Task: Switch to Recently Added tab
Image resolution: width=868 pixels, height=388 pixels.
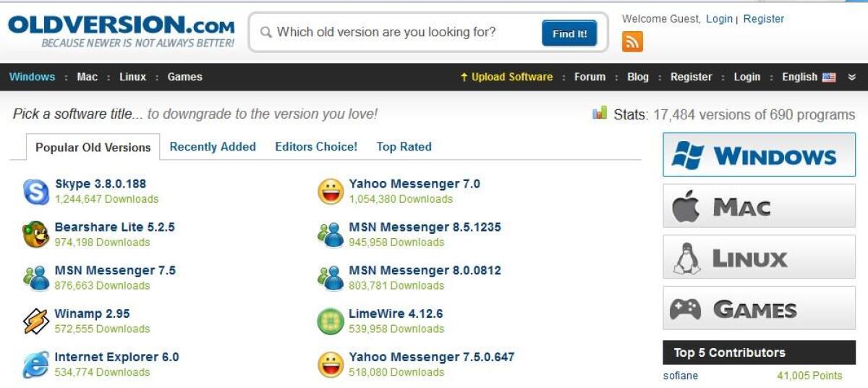Action: click(213, 146)
